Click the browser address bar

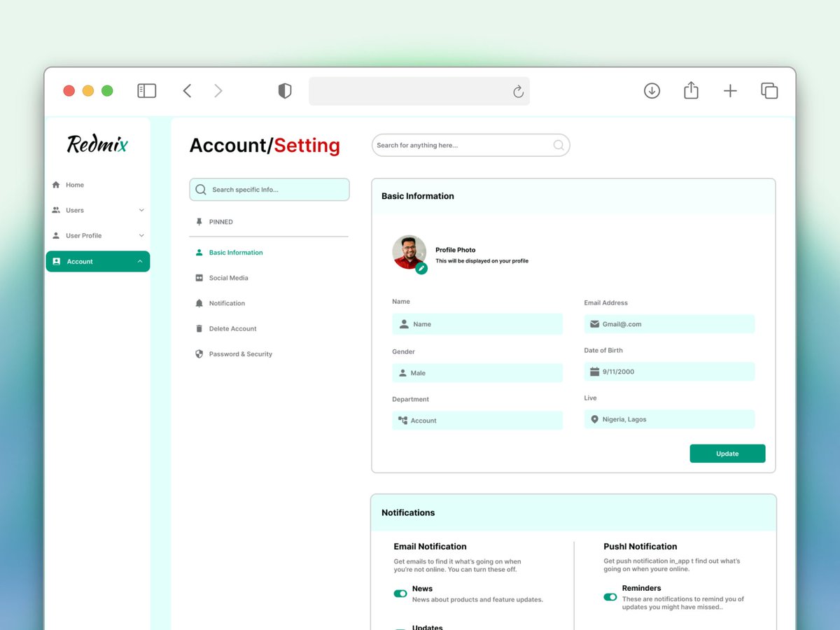[419, 92]
